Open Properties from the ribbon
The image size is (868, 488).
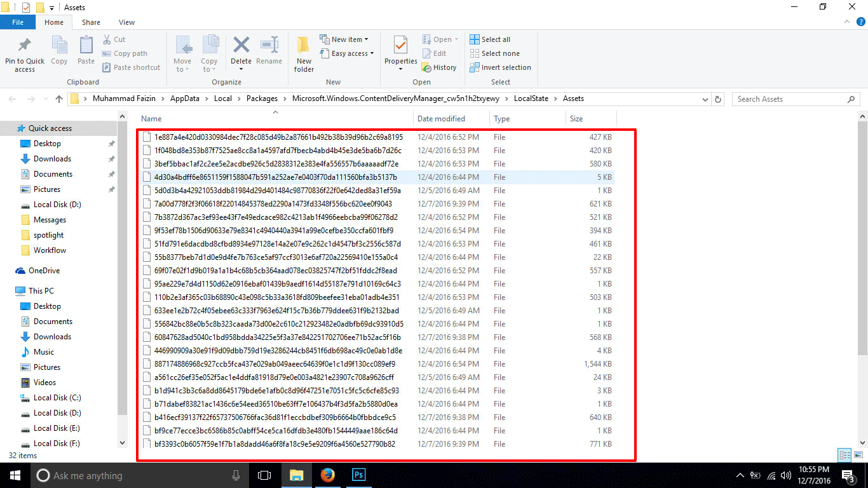[400, 46]
